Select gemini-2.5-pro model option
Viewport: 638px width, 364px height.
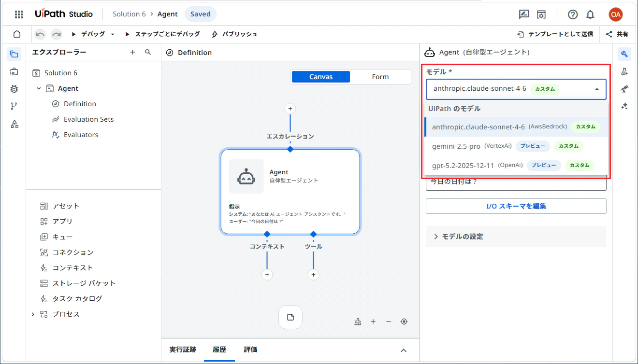[516, 146]
